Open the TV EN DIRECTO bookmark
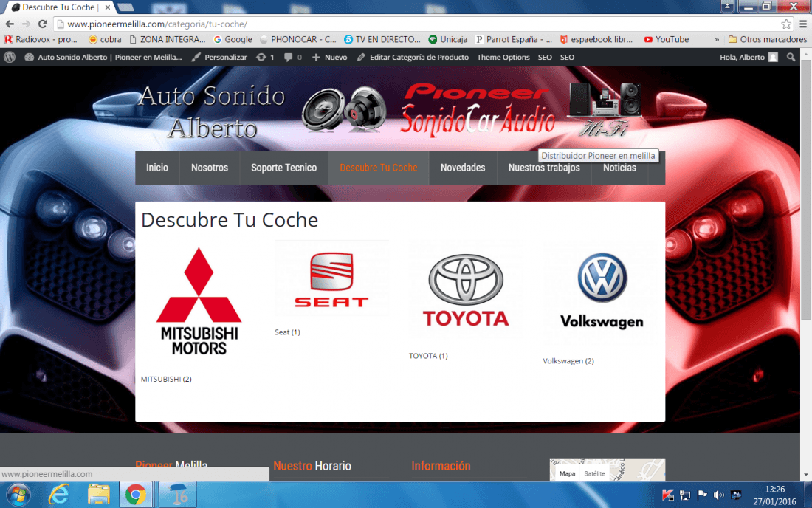Image resolution: width=812 pixels, height=508 pixels. tap(382, 39)
